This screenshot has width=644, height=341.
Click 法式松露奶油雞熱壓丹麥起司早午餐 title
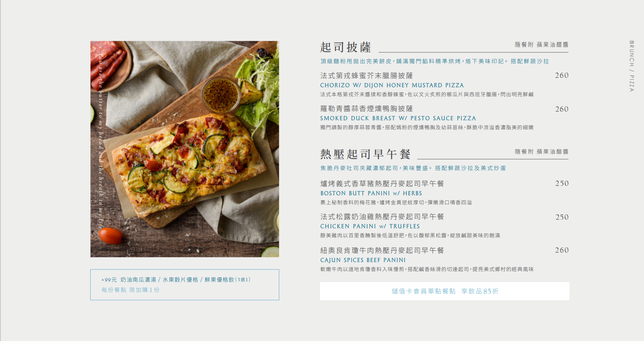point(382,216)
